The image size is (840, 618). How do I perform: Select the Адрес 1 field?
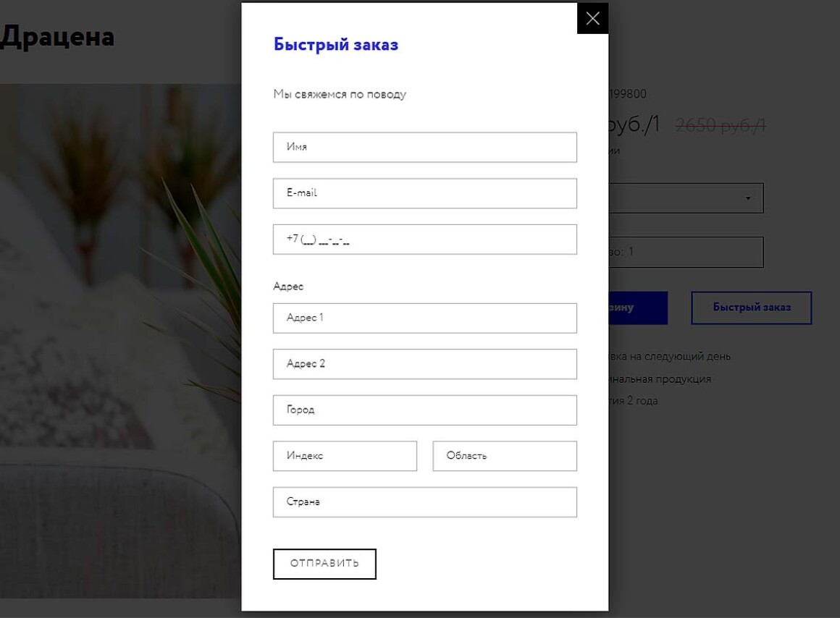[x=425, y=318]
